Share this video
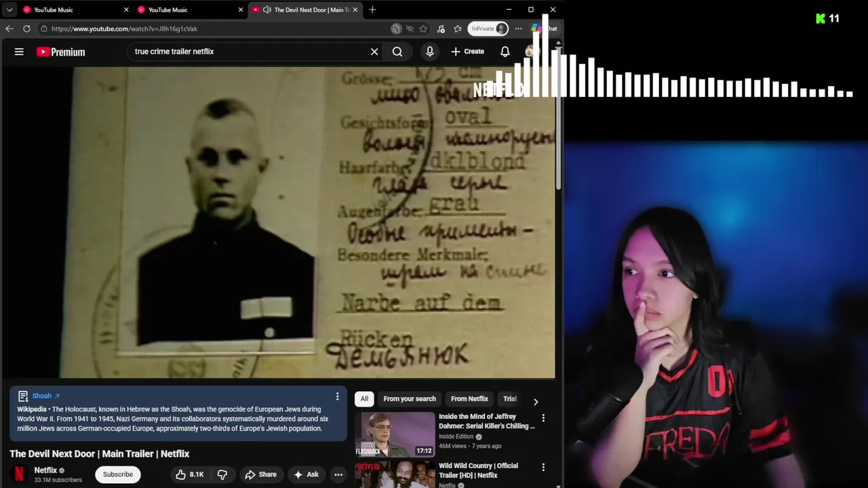The image size is (868, 488). [x=260, y=474]
